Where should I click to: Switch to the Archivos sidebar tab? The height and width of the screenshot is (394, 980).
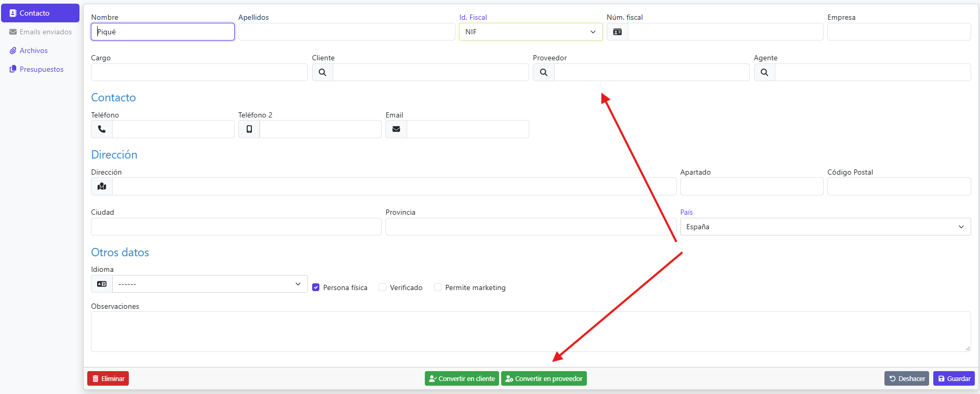[x=40, y=50]
